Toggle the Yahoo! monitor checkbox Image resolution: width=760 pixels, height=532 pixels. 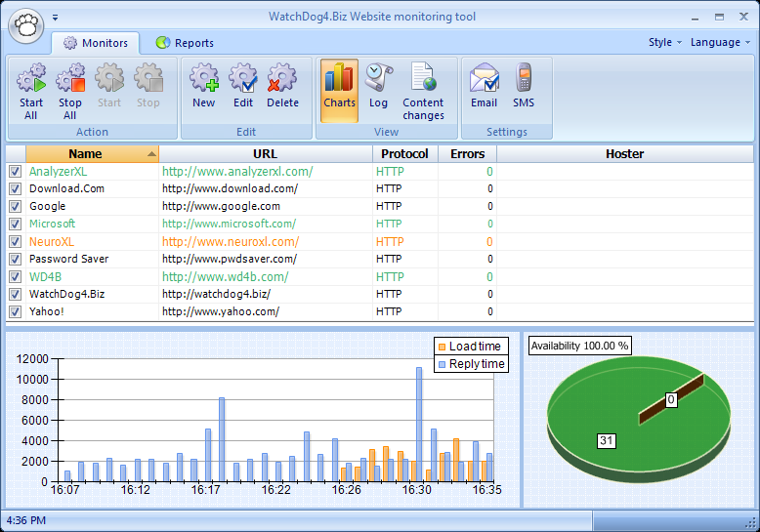[x=15, y=311]
